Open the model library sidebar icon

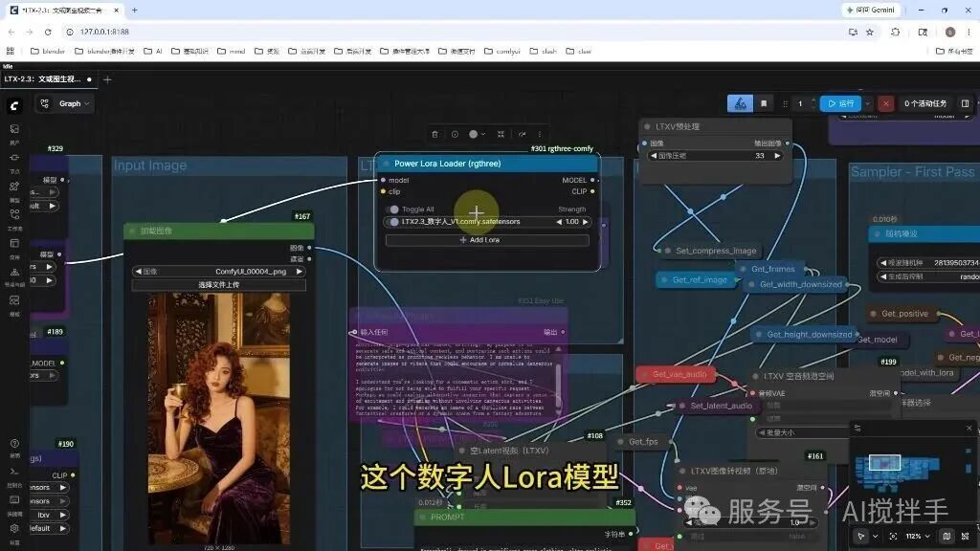pos(14,187)
